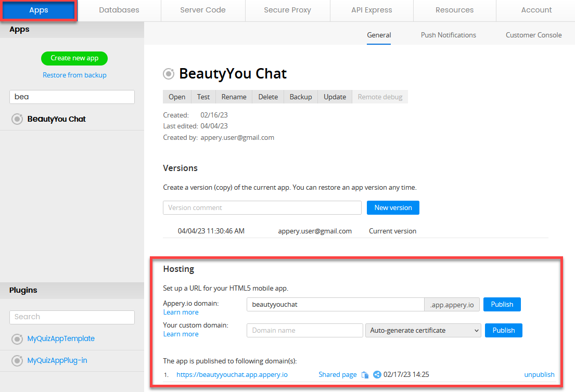Click the 02/17/23 14:25 publish date

coord(406,375)
